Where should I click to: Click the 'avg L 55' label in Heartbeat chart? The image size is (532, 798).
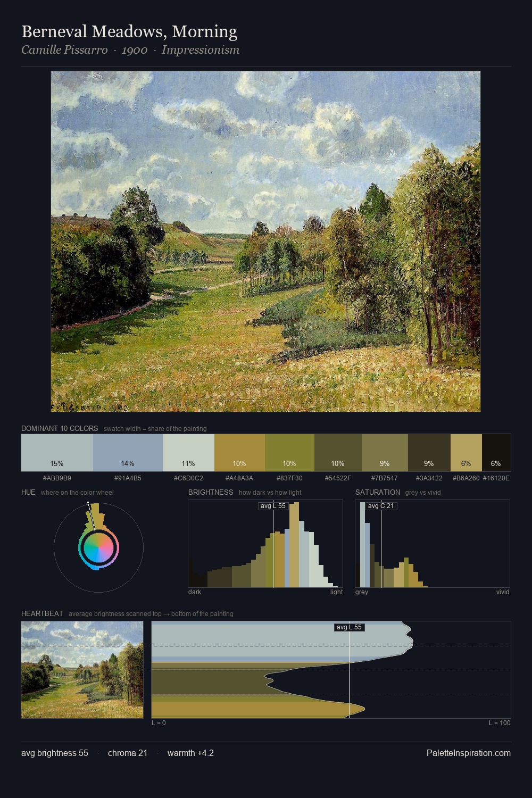pos(349,627)
